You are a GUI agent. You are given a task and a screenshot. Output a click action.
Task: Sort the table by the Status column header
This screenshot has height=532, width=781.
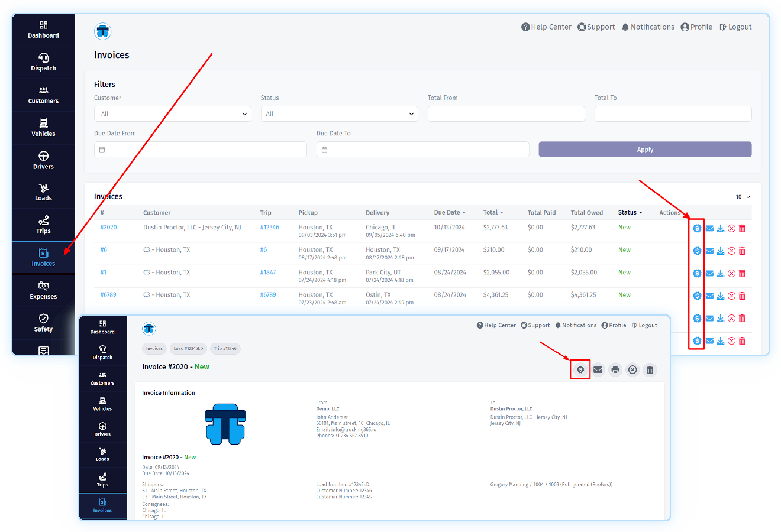(x=630, y=213)
